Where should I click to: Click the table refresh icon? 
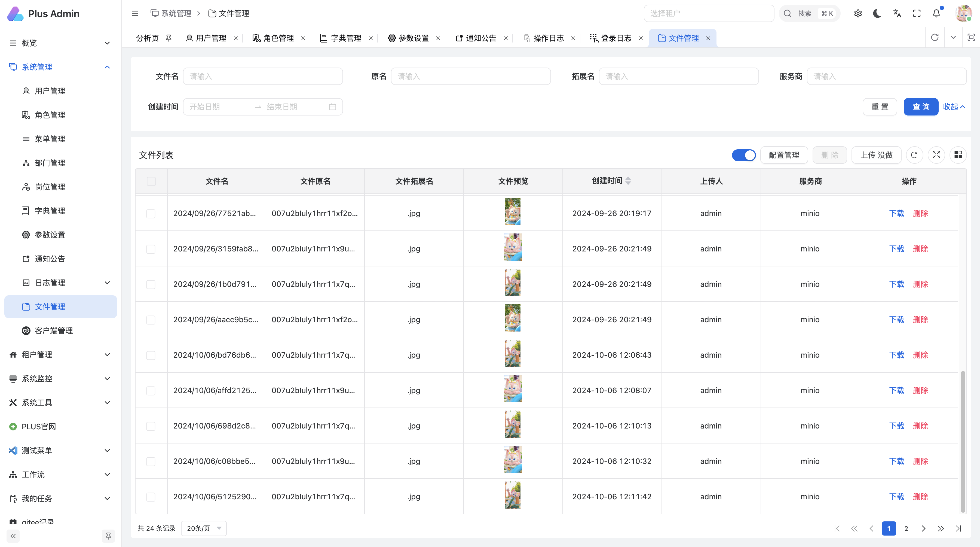[914, 155]
